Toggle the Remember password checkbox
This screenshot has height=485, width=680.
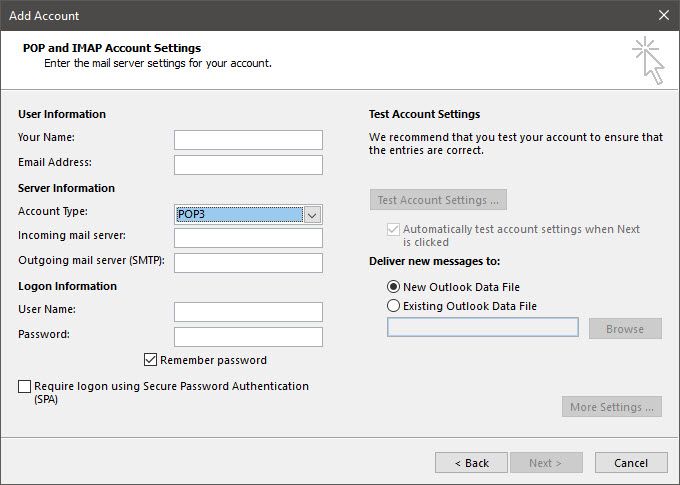152,360
